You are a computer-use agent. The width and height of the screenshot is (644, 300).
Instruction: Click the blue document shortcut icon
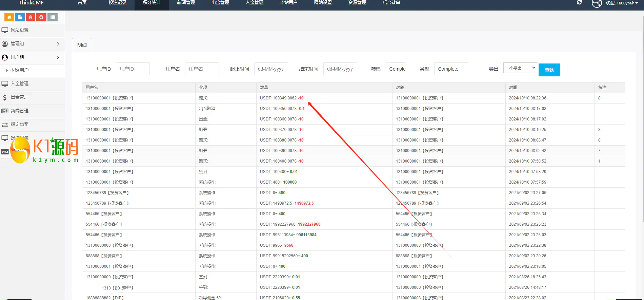(x=20, y=17)
